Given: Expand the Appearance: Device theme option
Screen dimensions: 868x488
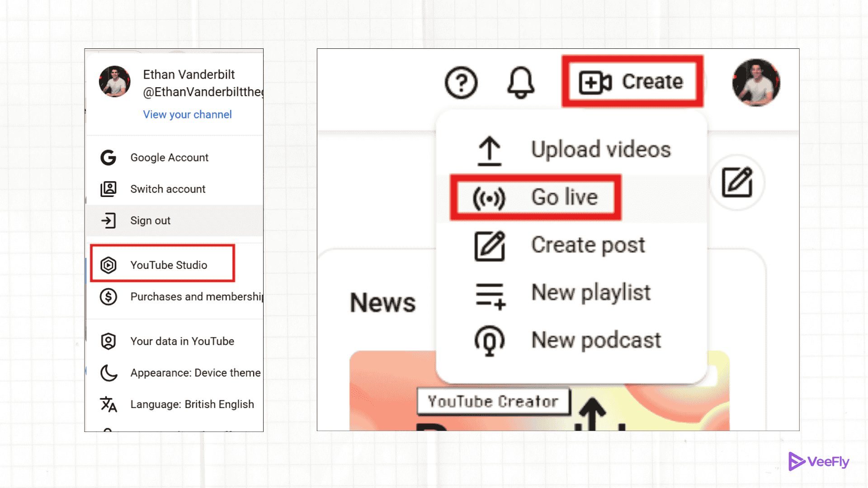Looking at the screenshot, I should pos(195,372).
